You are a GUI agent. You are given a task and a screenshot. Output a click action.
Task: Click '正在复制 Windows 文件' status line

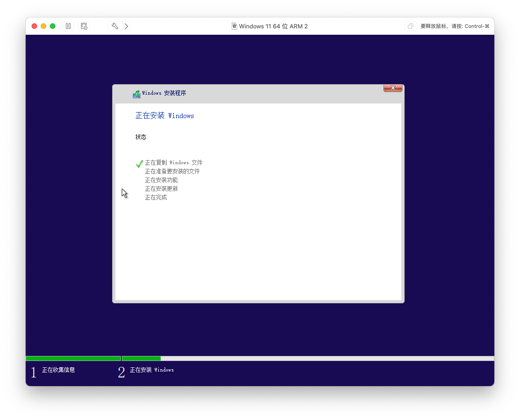(173, 162)
